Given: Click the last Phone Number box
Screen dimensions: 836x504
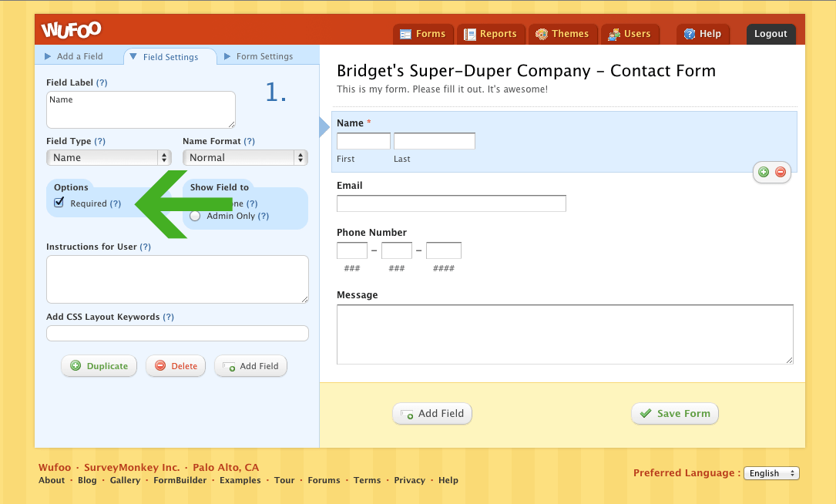Looking at the screenshot, I should 444,250.
